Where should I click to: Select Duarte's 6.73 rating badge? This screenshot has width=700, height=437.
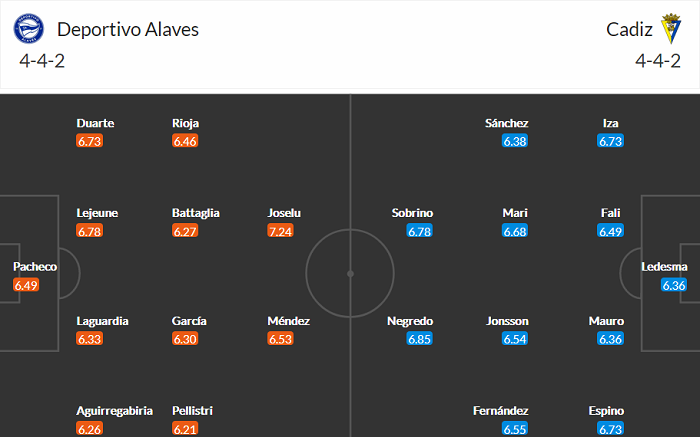89,141
